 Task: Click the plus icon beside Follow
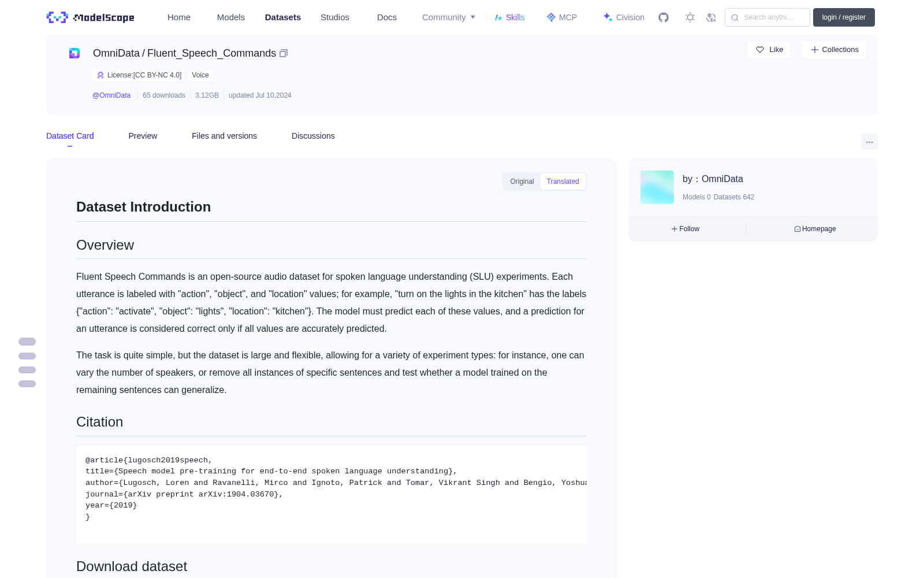675,229
